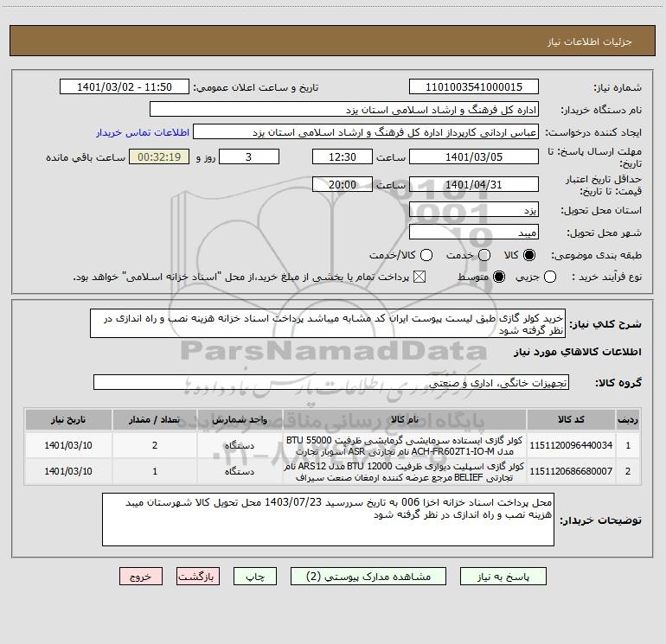Image resolution: width=666 pixels, height=644 pixels.
Task: Click the نام کالا column header
Action: tap(405, 419)
